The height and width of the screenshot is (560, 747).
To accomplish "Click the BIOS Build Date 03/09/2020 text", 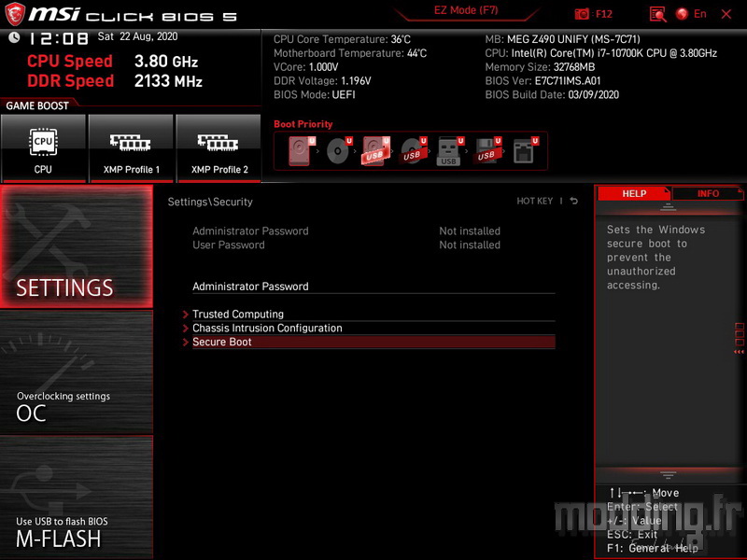I will (x=552, y=94).
